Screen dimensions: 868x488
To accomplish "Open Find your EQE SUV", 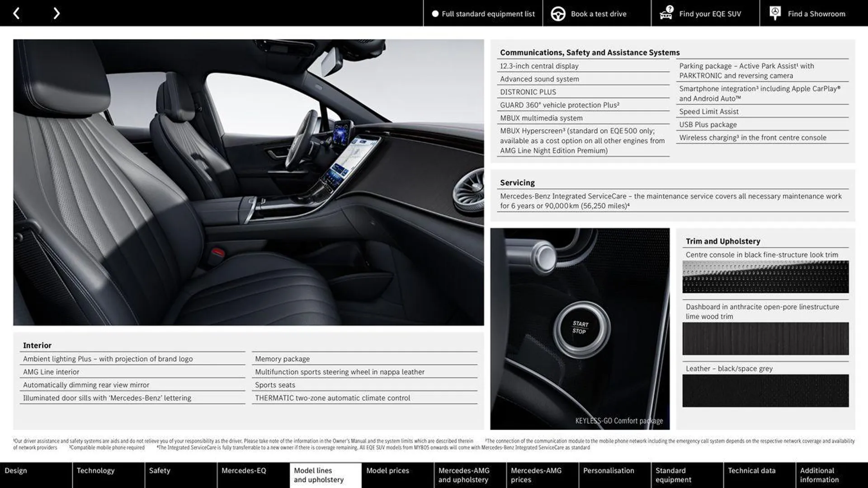I will pyautogui.click(x=705, y=14).
